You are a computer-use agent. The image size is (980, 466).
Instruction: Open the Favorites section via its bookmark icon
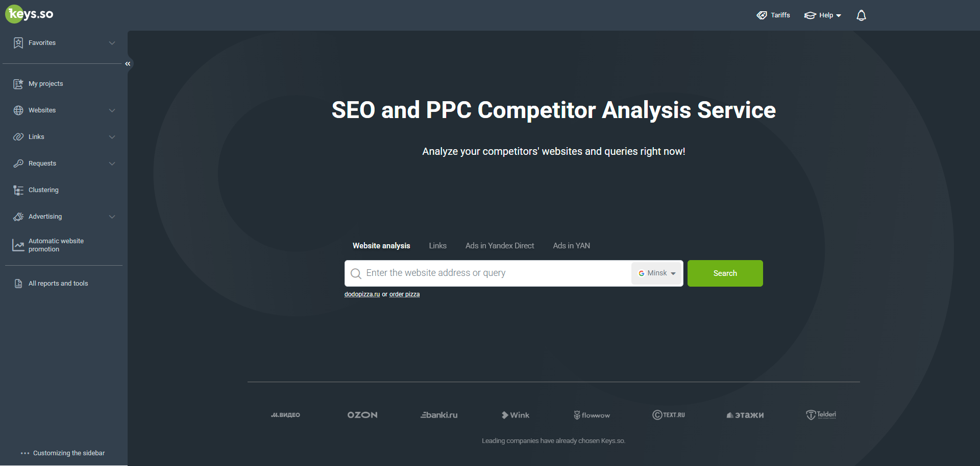point(18,43)
